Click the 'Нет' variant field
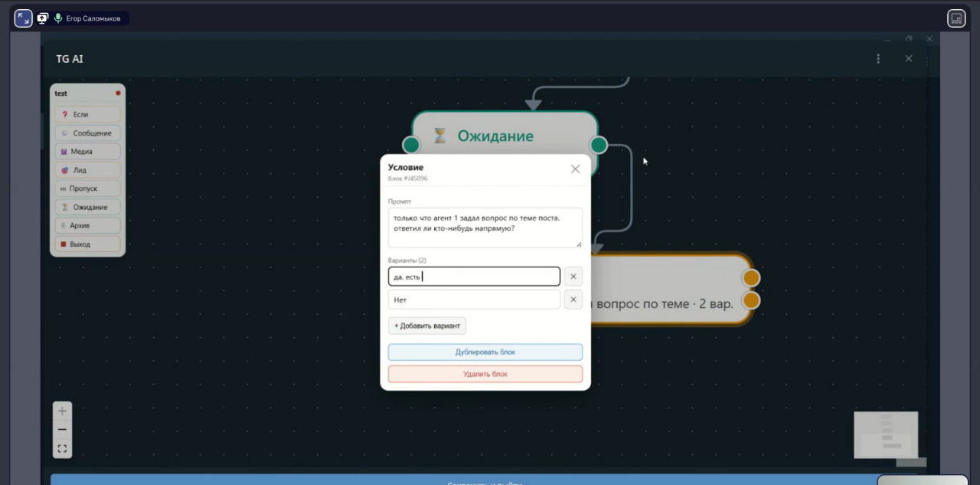 pyautogui.click(x=474, y=300)
